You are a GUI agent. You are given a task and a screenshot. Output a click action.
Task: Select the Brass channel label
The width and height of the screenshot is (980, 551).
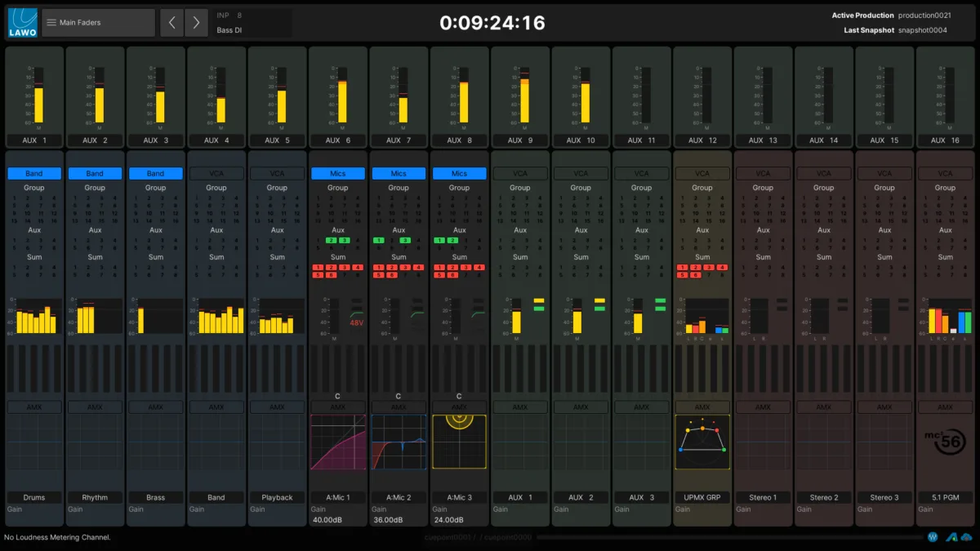pos(155,497)
